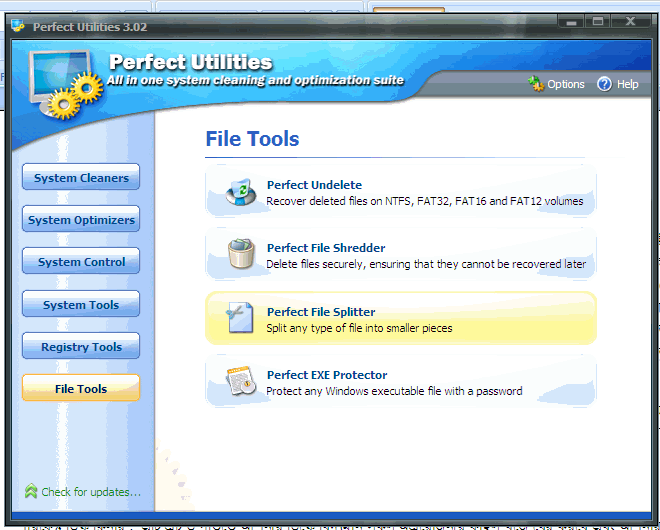Click the green update arrow icon
This screenshot has width=660, height=530.
(31, 491)
